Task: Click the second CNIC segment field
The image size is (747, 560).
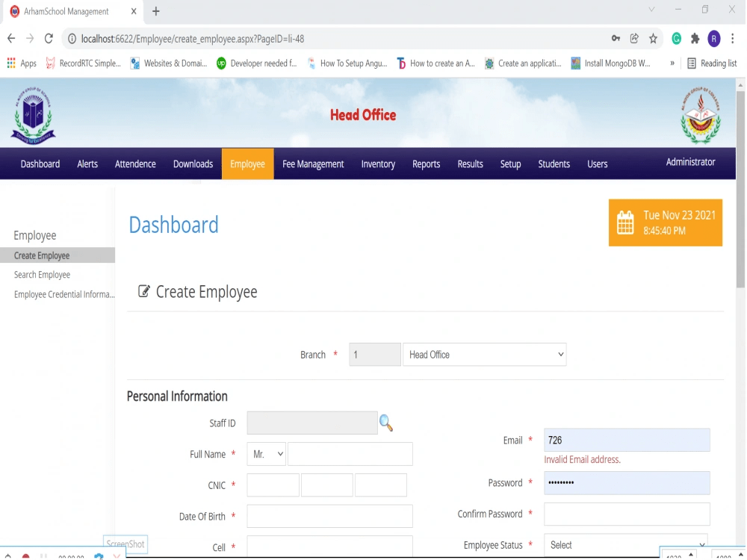Action: coord(327,485)
